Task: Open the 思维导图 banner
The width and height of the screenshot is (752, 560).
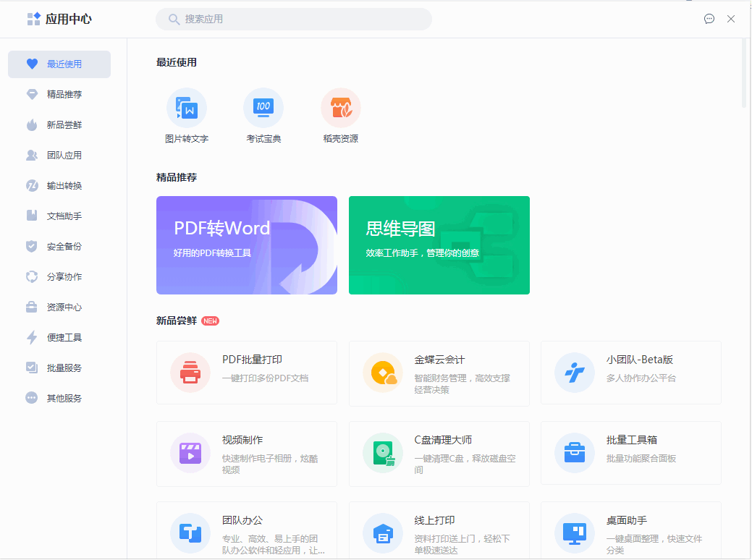Action: (x=439, y=245)
